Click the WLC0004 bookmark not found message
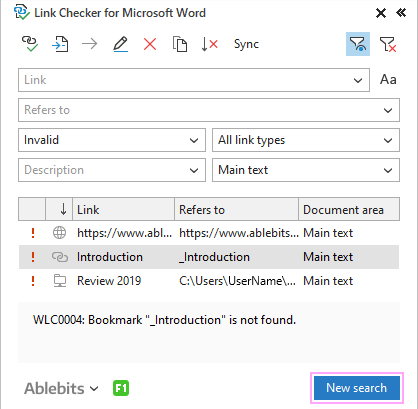 tap(164, 320)
